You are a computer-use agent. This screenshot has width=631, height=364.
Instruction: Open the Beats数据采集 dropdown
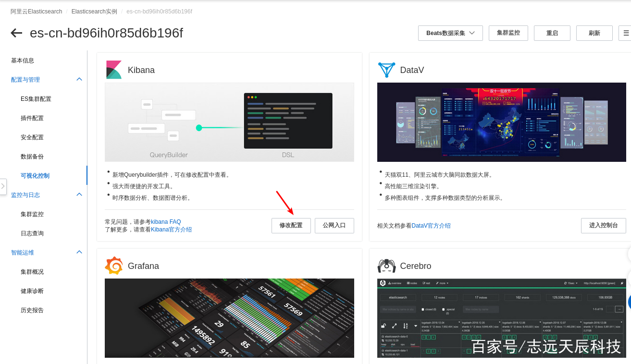[451, 33]
